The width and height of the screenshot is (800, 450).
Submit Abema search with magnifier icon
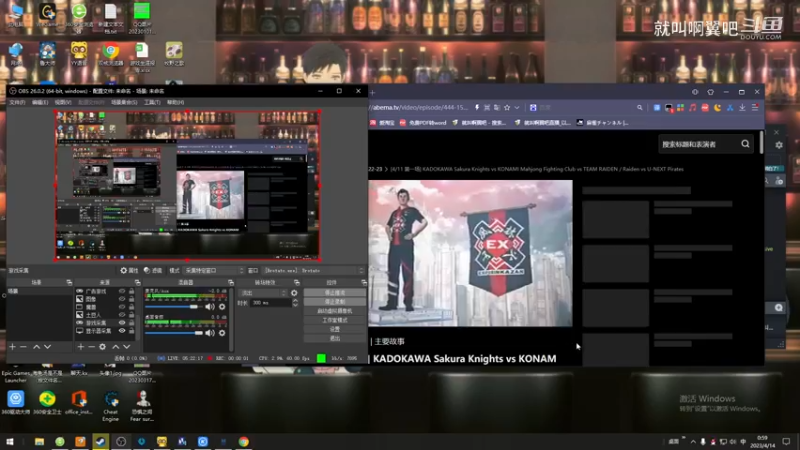pos(745,144)
